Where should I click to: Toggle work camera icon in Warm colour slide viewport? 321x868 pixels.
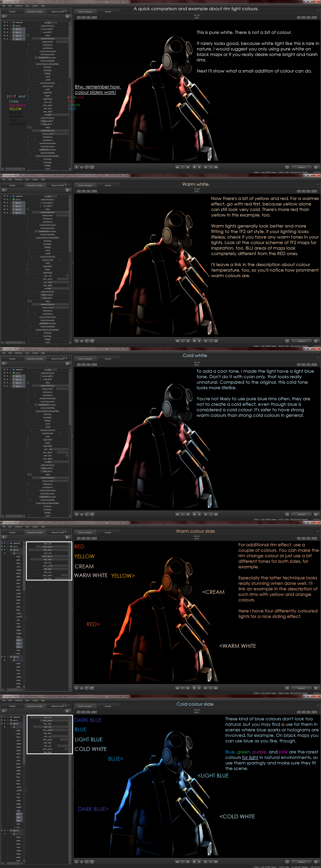pos(287,688)
